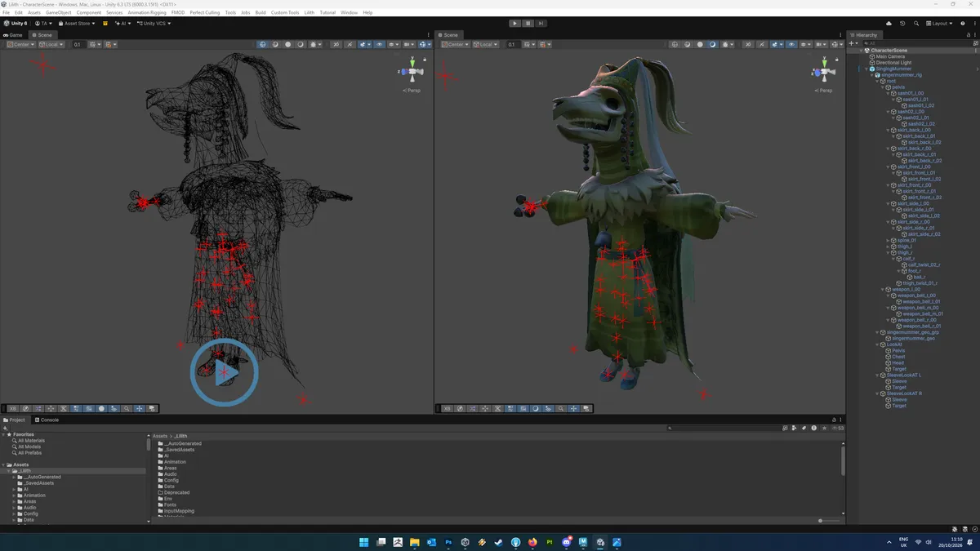Open the cloud services icon in top toolbar
Screen dimensions: 980x551
pyautogui.click(x=889, y=24)
